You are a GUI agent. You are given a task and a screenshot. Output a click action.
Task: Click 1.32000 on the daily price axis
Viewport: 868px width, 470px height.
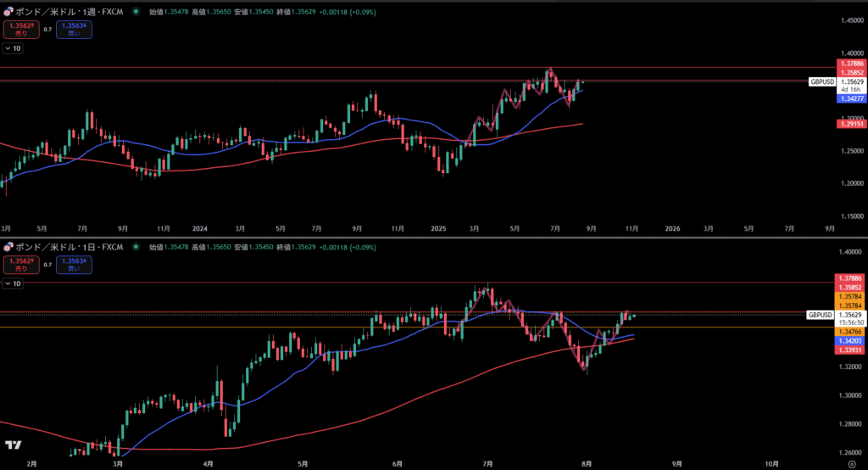(x=850, y=366)
